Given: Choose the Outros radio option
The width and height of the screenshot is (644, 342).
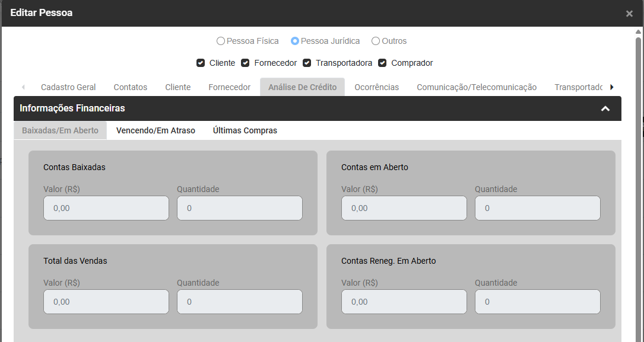Looking at the screenshot, I should pos(375,41).
